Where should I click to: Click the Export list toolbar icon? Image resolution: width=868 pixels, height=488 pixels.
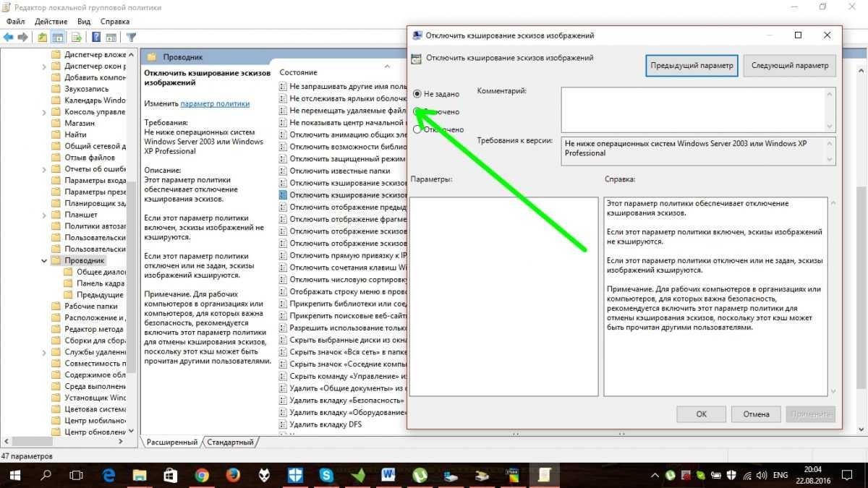[x=75, y=37]
